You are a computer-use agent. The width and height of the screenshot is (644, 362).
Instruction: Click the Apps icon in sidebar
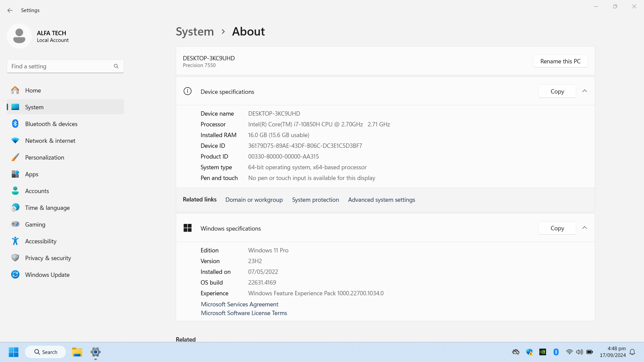[x=15, y=174]
